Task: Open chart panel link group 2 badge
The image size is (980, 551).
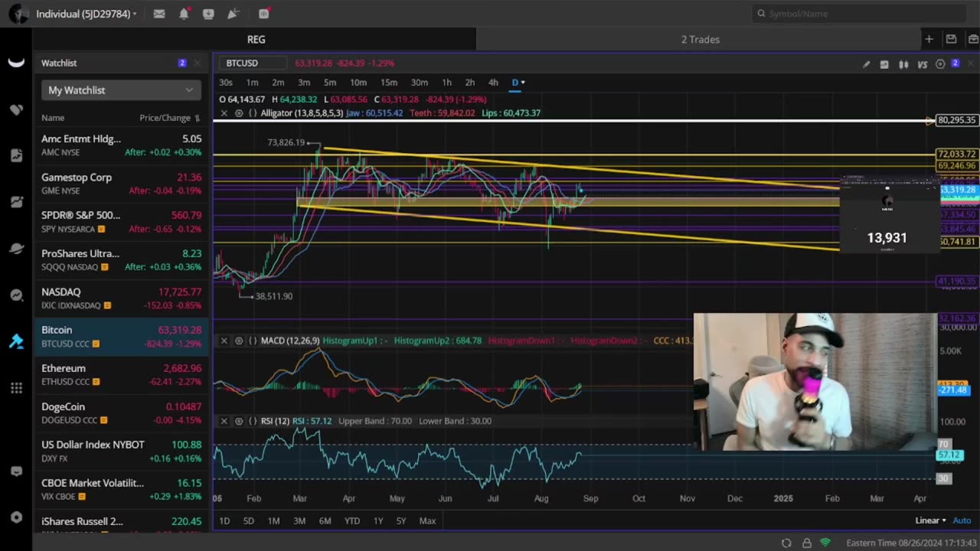Action: click(x=955, y=64)
